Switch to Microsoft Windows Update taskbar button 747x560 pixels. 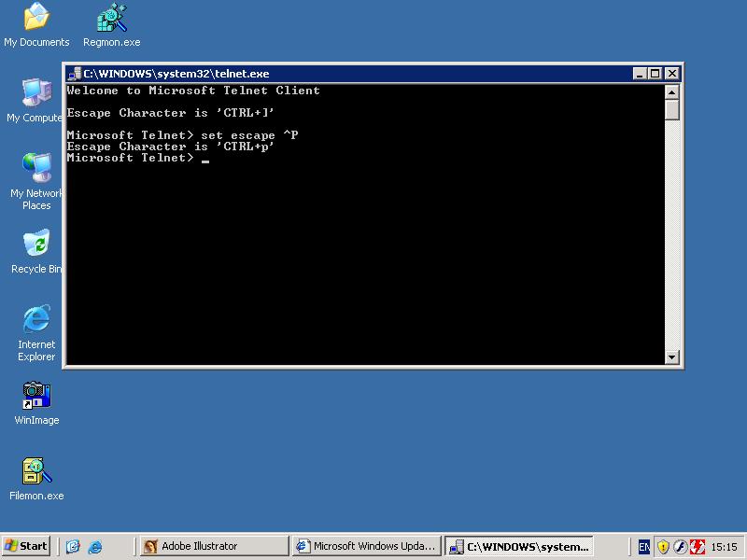coord(366,546)
